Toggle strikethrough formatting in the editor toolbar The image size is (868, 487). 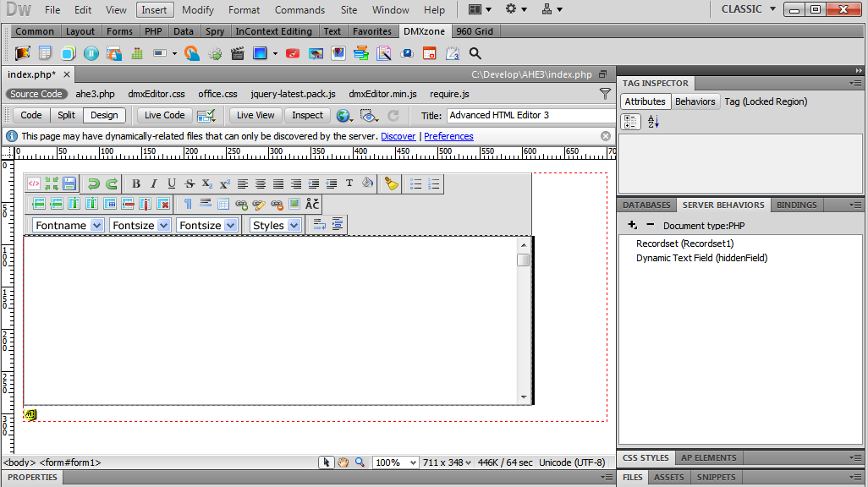point(190,183)
